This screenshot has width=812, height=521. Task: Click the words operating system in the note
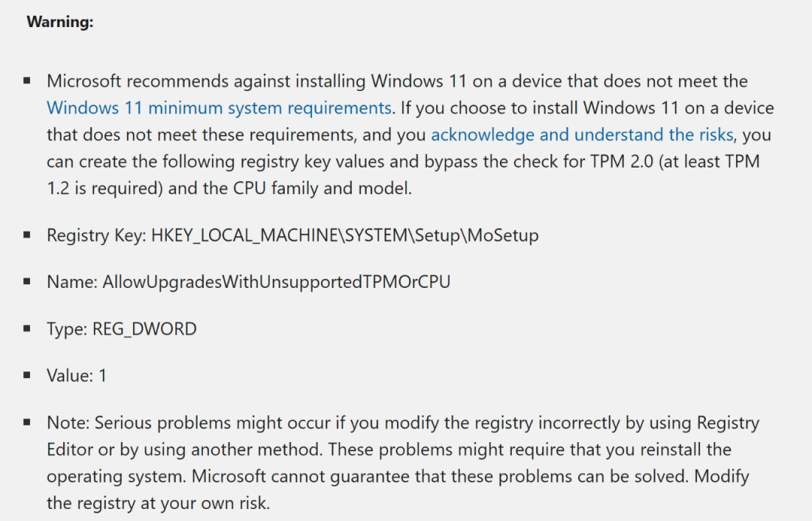116,477
